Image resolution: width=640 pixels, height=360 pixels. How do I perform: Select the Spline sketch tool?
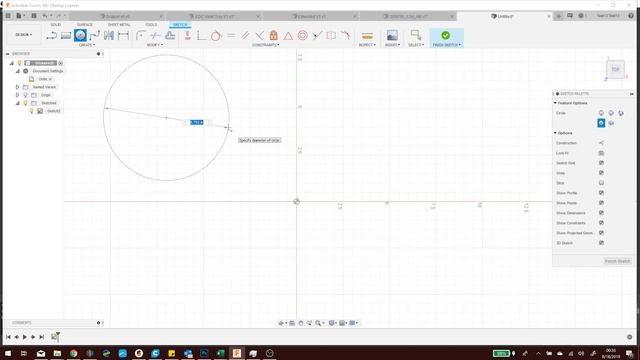[95, 36]
